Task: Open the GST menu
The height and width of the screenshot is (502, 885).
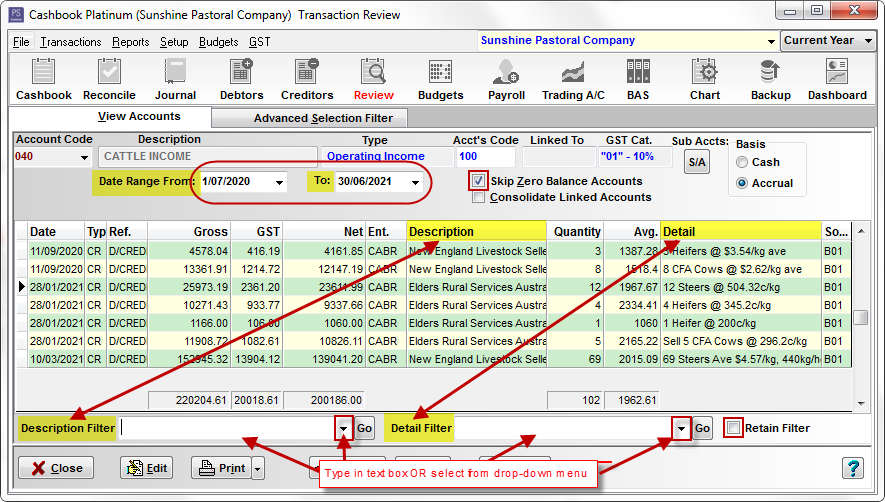Action: click(260, 42)
